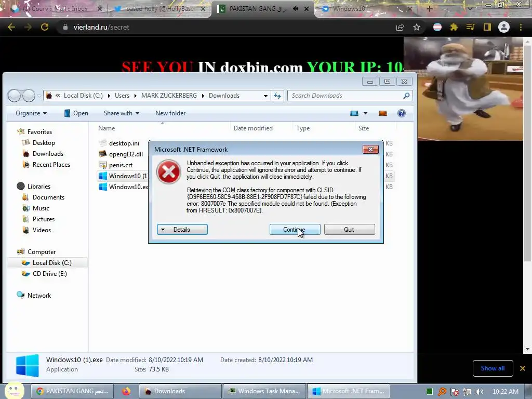Click Open in the Explorer toolbar
Viewport: 532px width, 399px height.
coord(76,113)
